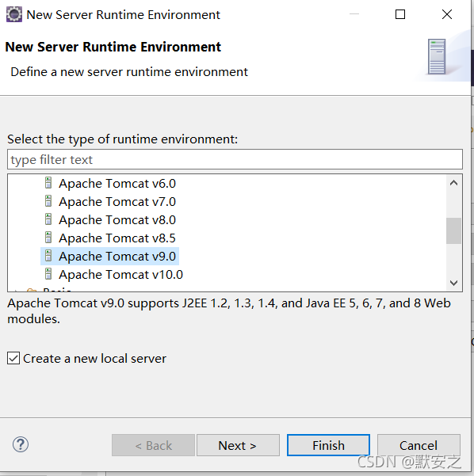Toggle Create a new local server checkbox
The width and height of the screenshot is (474, 476).
(x=13, y=358)
